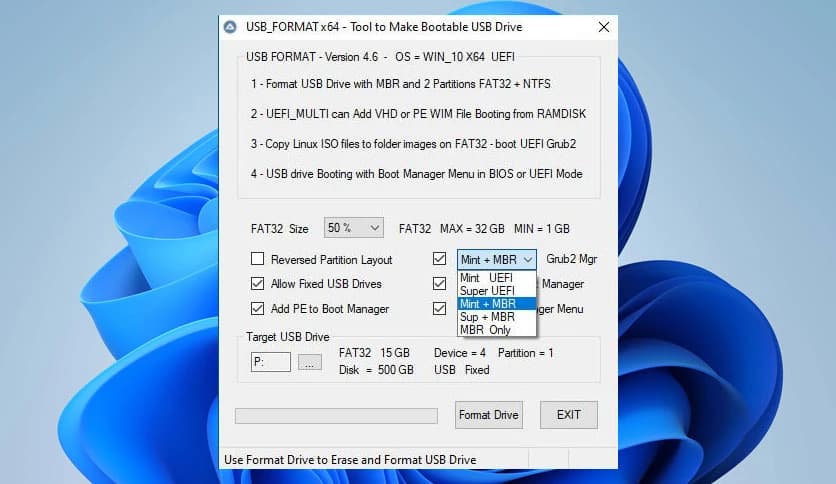836x484 pixels.
Task: Select highlighted Mint + MBR list entry
Action: pyautogui.click(x=497, y=304)
